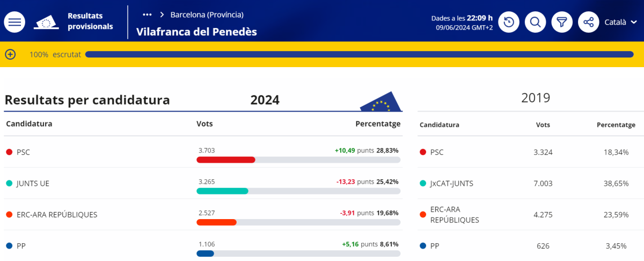
Task: Click the ballot box EU logo
Action: pyautogui.click(x=46, y=22)
